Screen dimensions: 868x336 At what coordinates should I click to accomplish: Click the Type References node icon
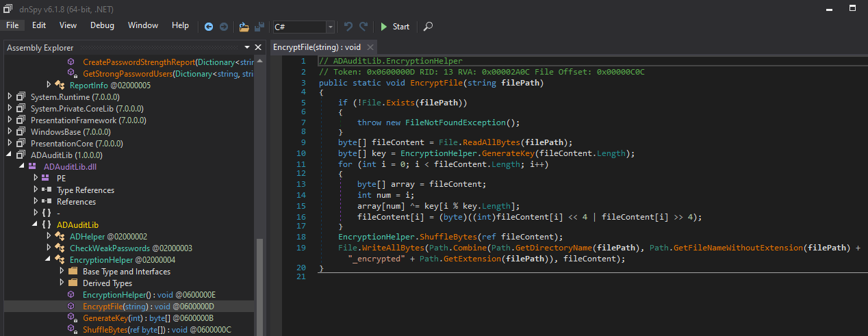click(46, 190)
